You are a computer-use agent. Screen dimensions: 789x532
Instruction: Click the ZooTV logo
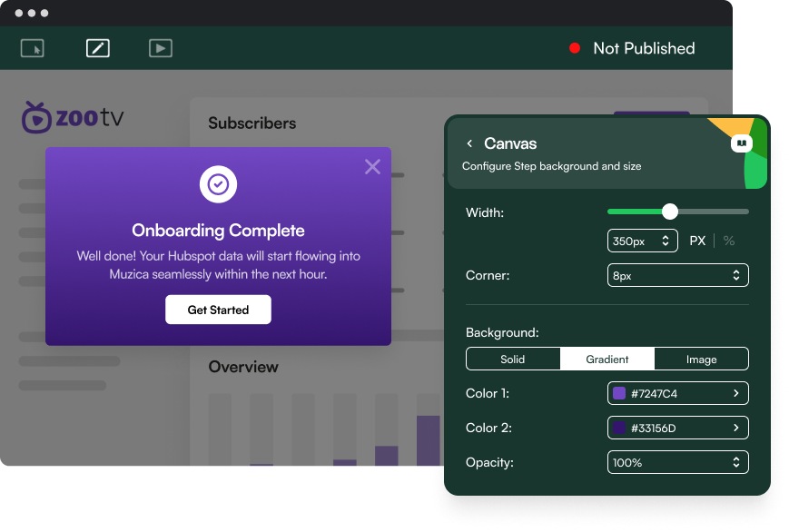72,118
